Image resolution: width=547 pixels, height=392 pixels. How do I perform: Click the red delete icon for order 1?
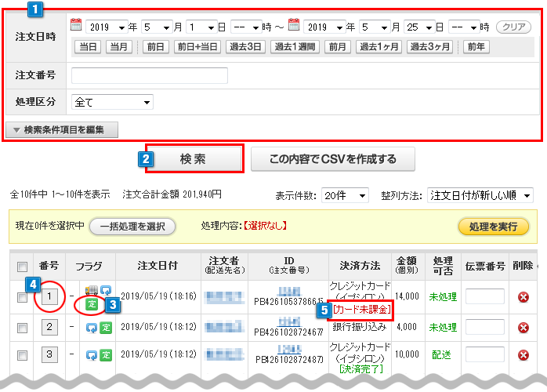523,297
